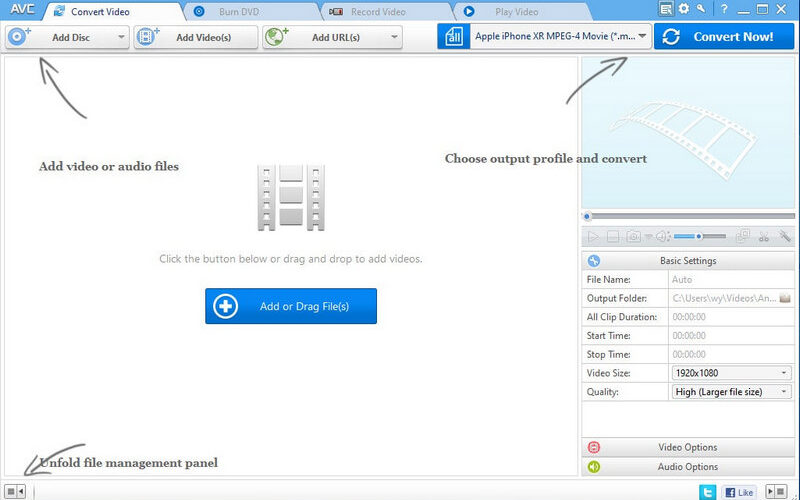Click the 'Video Size:' label
This screenshot has height=500, width=800.
coord(608,373)
